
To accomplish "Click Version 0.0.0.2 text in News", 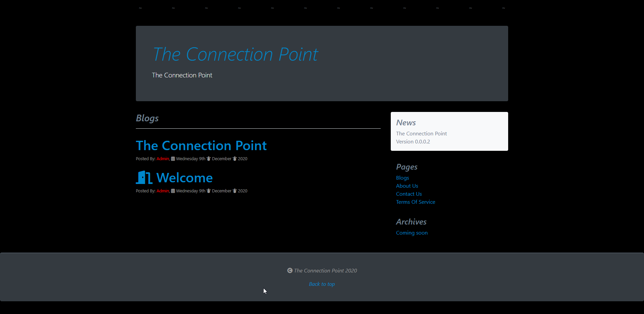I will pos(413,142).
